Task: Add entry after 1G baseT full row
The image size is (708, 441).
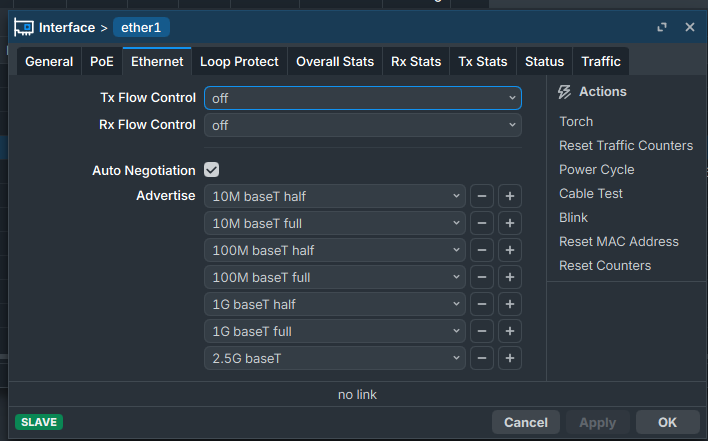Action: click(509, 331)
